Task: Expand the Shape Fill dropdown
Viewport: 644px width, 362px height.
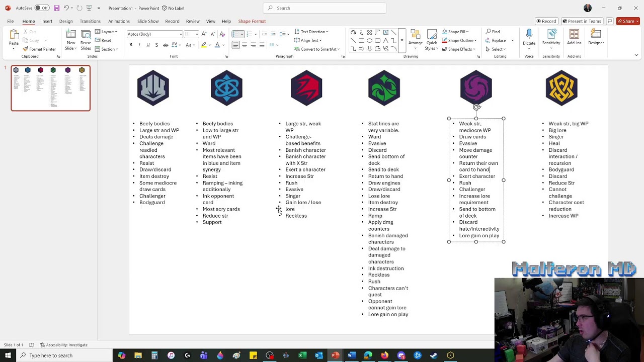Action: click(x=456, y=32)
